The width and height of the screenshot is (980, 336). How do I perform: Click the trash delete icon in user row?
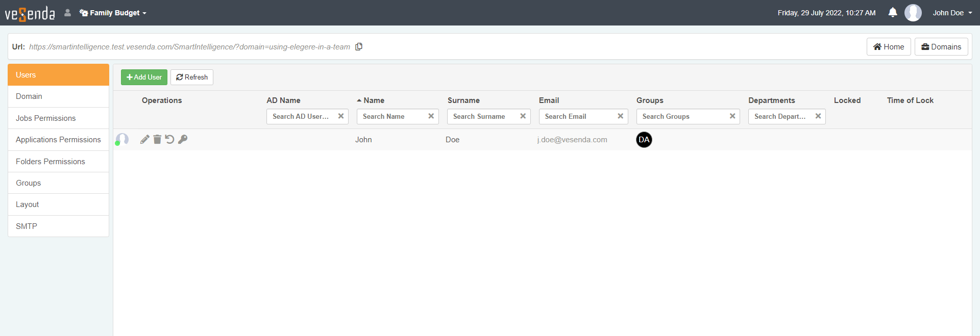pos(157,140)
